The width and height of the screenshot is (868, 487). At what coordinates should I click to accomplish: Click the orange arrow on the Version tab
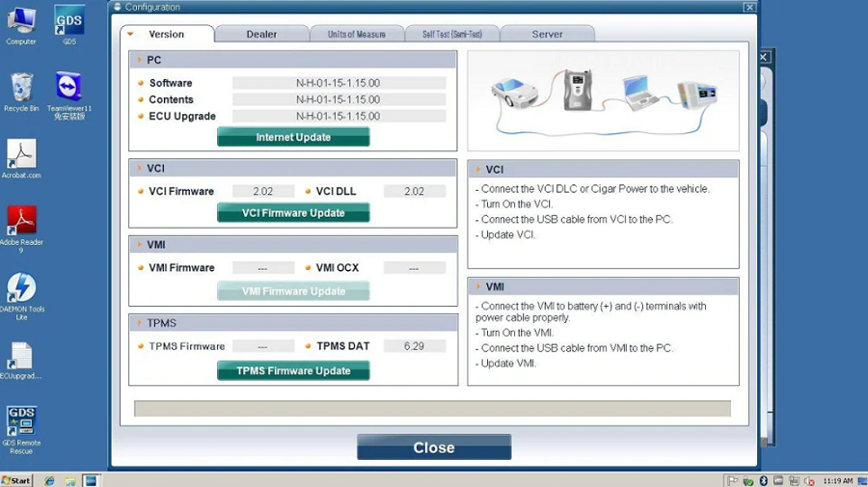(130, 34)
